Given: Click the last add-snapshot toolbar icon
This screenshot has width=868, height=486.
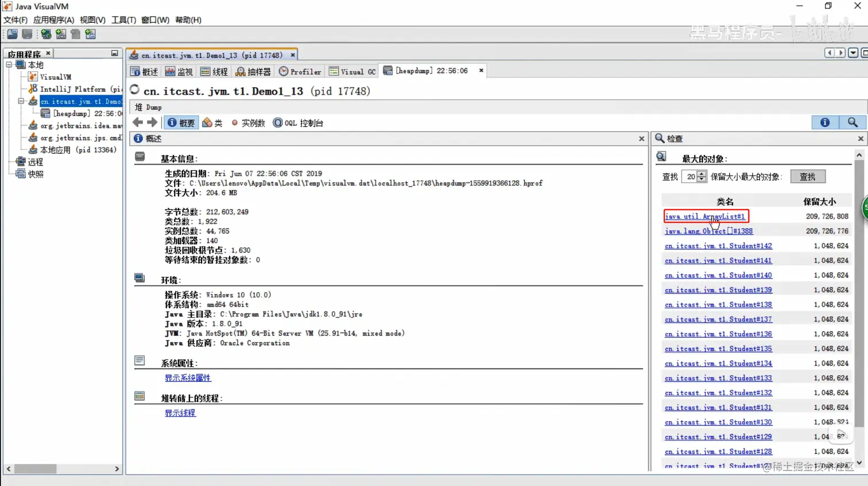Looking at the screenshot, I should pyautogui.click(x=91, y=34).
